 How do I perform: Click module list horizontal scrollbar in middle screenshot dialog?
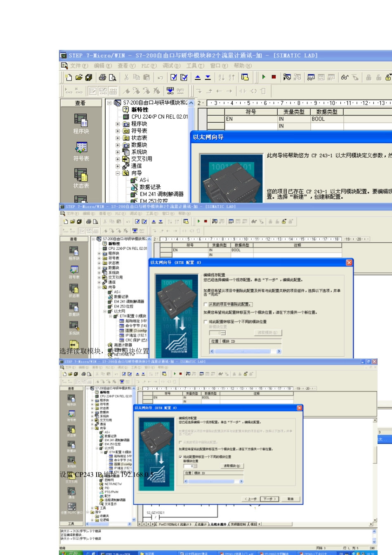pyautogui.click(x=246, y=351)
